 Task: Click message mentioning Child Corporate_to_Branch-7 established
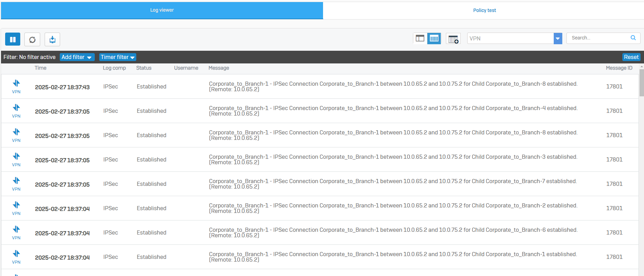coord(393,184)
